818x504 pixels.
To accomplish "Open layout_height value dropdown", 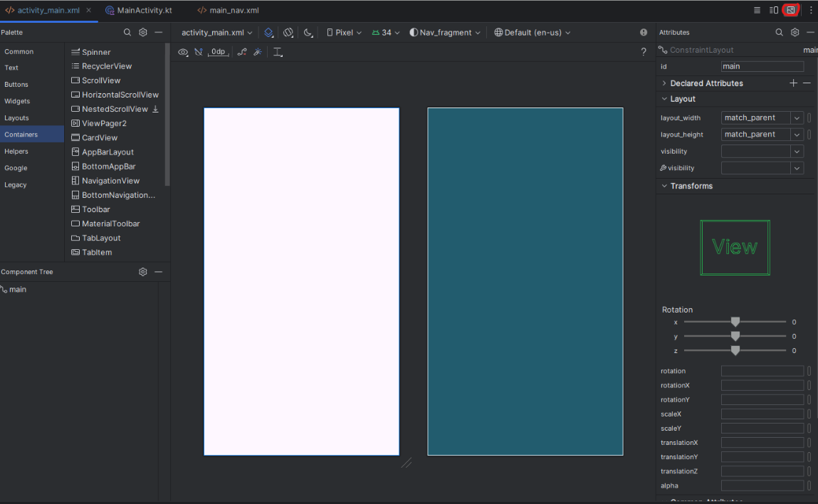I will [x=797, y=135].
